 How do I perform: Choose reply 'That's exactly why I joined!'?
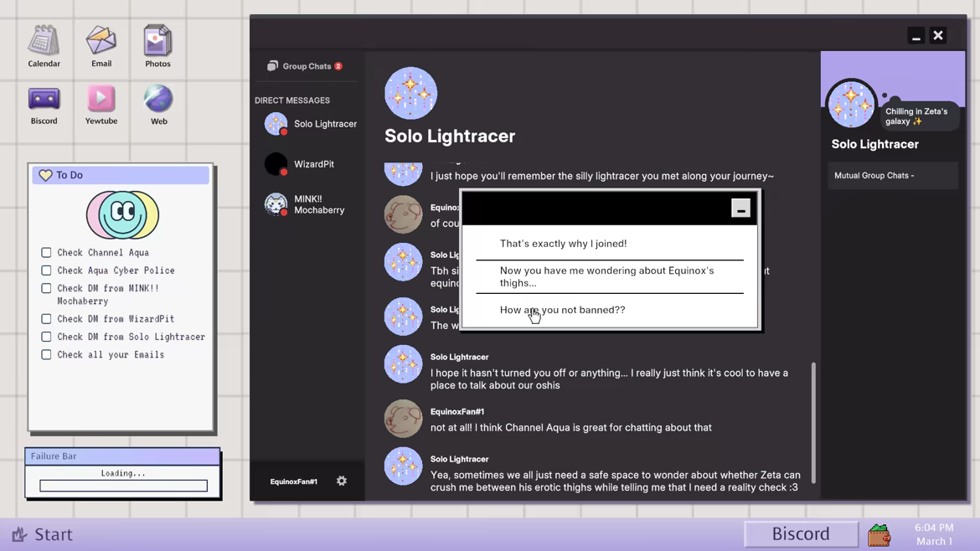610,244
